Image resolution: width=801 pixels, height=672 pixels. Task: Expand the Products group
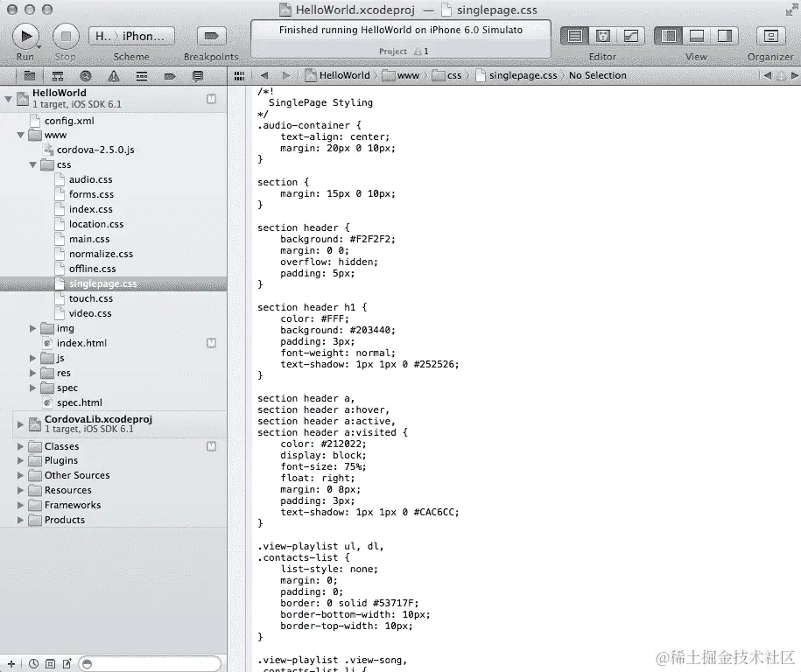click(20, 520)
